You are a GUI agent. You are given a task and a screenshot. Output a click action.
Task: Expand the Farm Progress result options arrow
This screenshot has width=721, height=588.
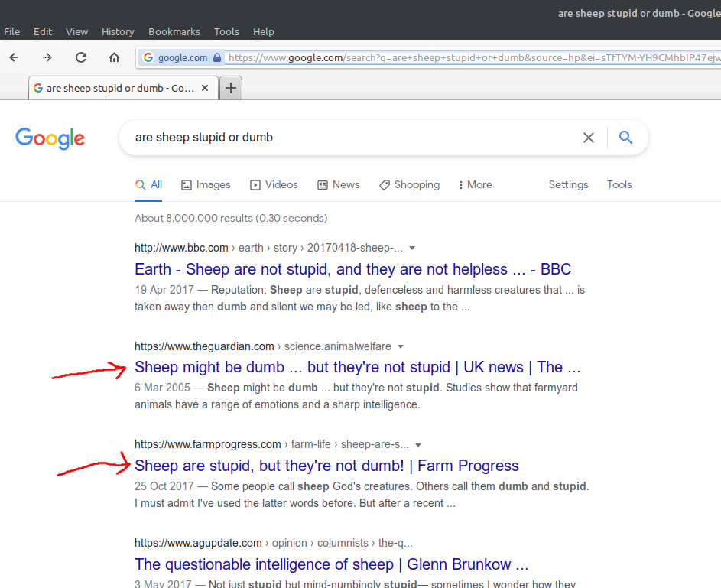click(x=418, y=445)
